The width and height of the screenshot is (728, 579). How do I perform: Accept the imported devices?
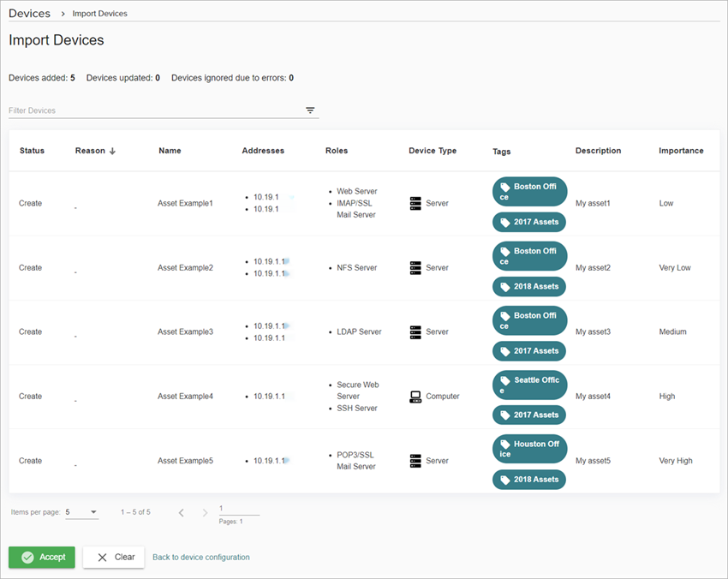point(41,557)
